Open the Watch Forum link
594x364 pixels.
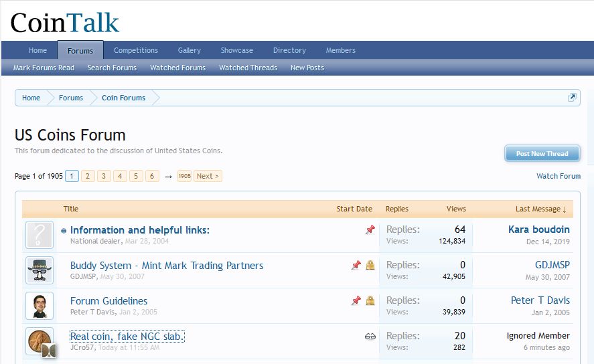coord(558,176)
